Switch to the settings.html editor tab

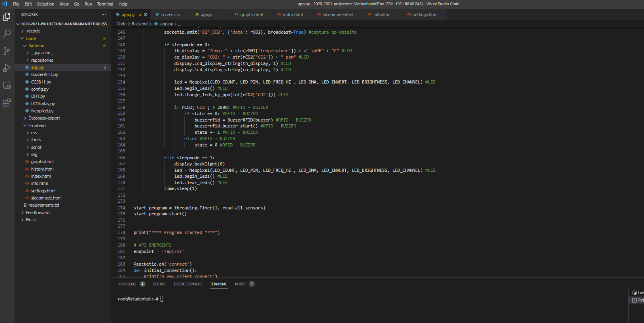(425, 15)
